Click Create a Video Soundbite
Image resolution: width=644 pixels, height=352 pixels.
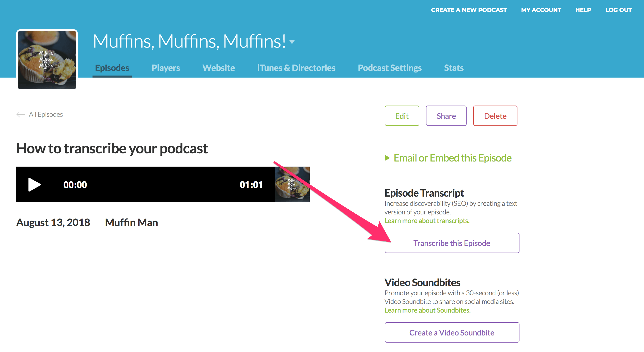452,333
